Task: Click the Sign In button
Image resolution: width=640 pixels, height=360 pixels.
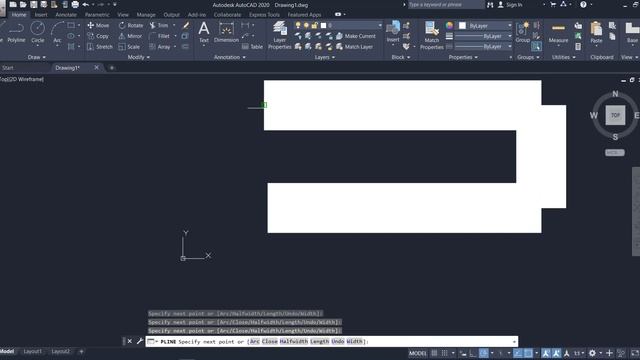Action: pyautogui.click(x=510, y=5)
